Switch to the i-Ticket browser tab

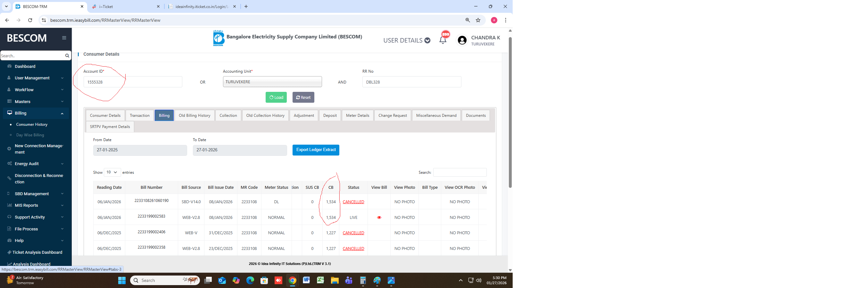pos(125,6)
